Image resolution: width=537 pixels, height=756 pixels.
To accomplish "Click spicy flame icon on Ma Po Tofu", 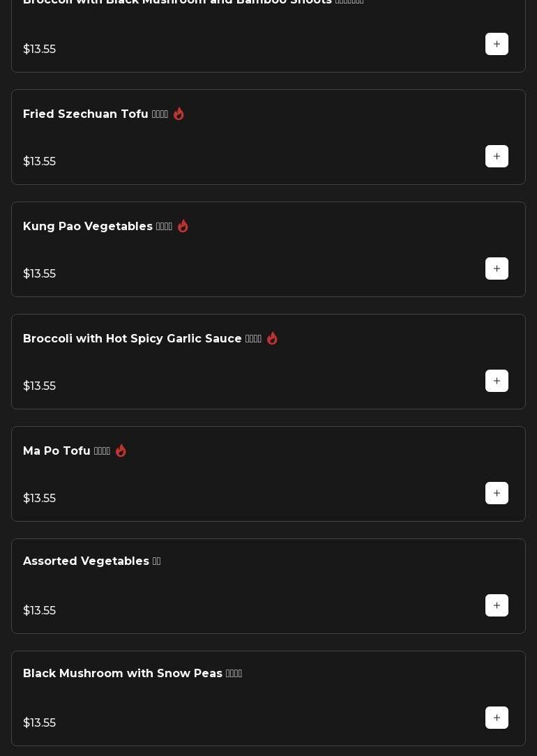I will pos(121,451).
